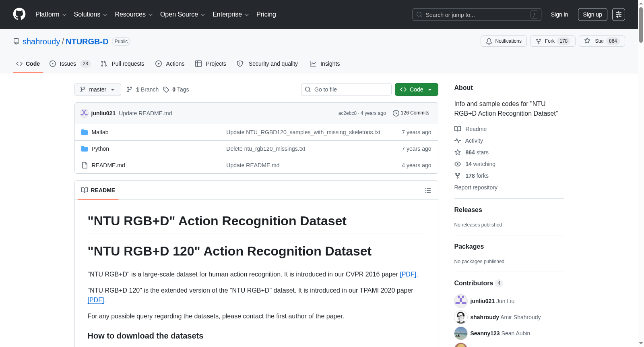
Task: Switch to the Pull requests tab
Action: click(x=122, y=64)
